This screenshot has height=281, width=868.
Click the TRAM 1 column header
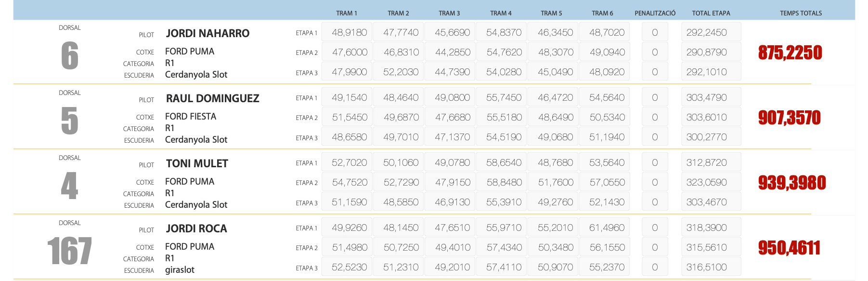[347, 13]
